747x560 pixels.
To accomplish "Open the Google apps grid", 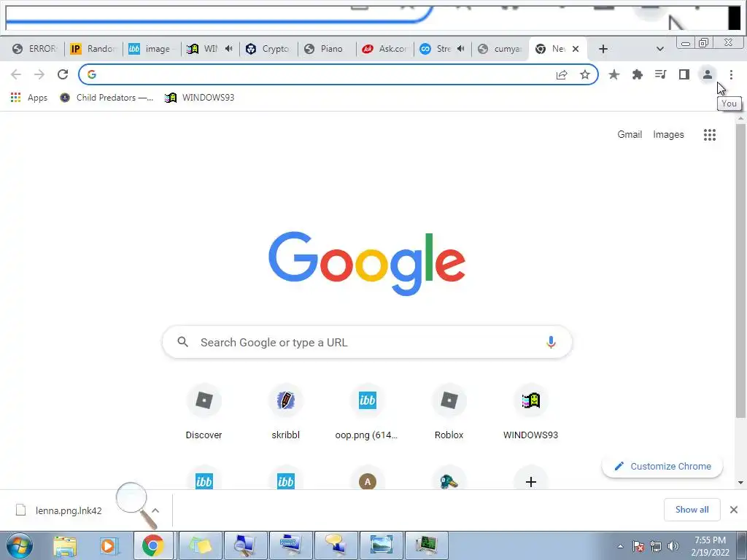I will (x=710, y=135).
